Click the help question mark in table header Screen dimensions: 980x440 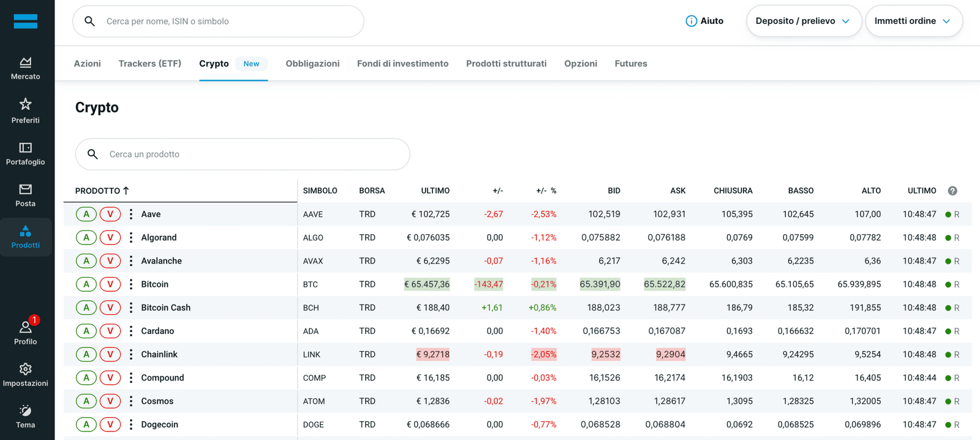tap(952, 191)
